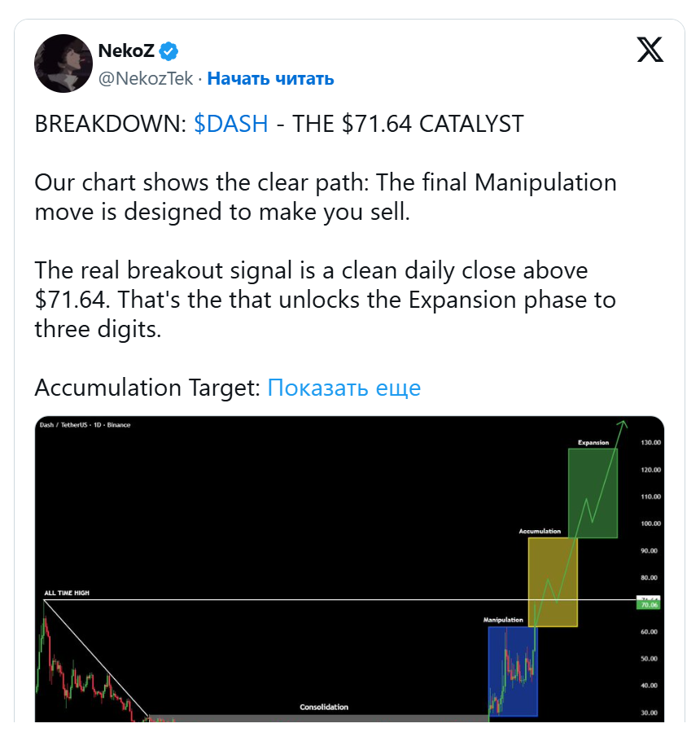The width and height of the screenshot is (700, 741).
Task: Click the white "Expansion" text label
Action: click(593, 443)
